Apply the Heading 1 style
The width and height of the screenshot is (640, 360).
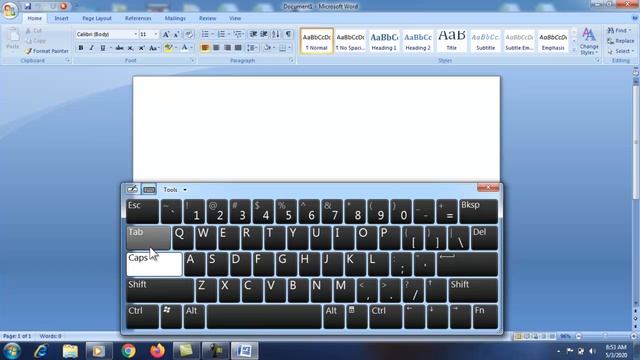384,41
